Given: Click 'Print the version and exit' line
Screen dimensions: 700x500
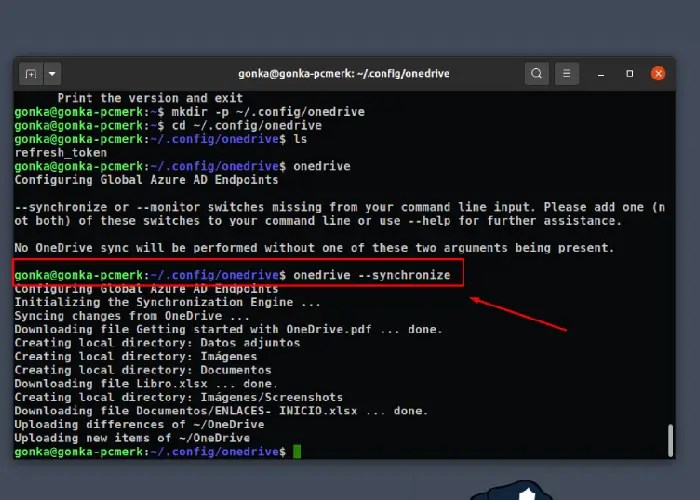Looking at the screenshot, I should click(150, 98).
